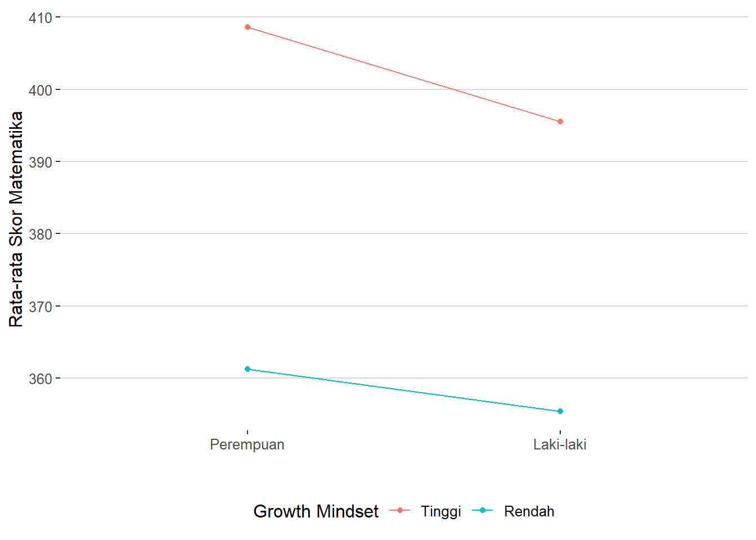Click the red Tinggi legend marker
This screenshot has width=756, height=540.
pyautogui.click(x=400, y=511)
